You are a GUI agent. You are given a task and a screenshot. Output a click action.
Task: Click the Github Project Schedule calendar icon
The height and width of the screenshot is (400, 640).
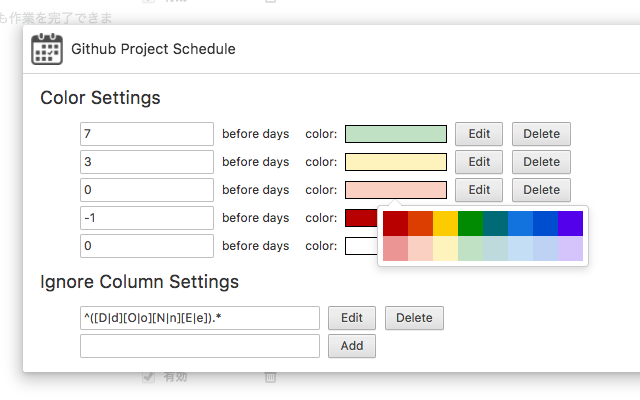tap(47, 49)
